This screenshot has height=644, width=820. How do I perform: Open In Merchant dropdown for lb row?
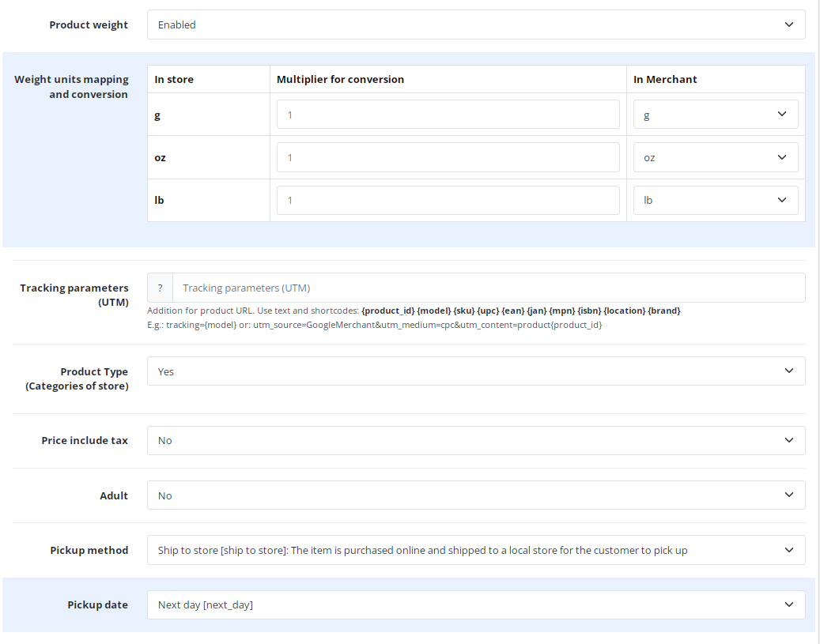(x=716, y=200)
